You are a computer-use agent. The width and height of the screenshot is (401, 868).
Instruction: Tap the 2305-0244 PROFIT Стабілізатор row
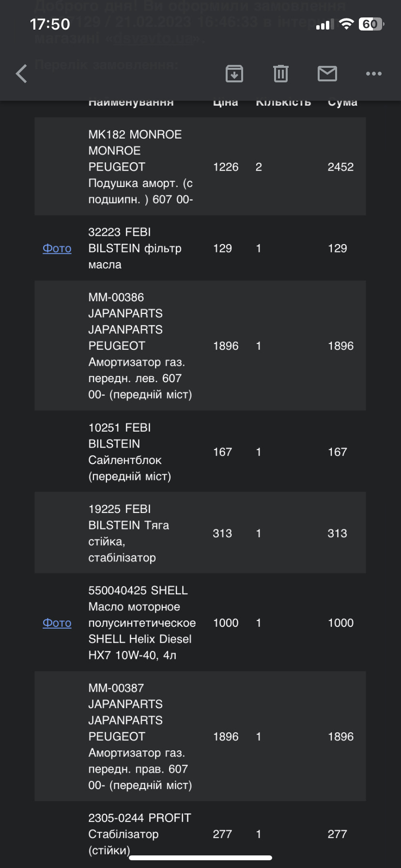(x=200, y=834)
